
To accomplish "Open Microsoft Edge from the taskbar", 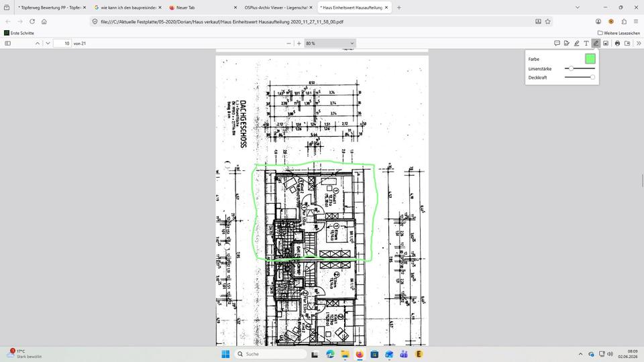I will coord(330,354).
